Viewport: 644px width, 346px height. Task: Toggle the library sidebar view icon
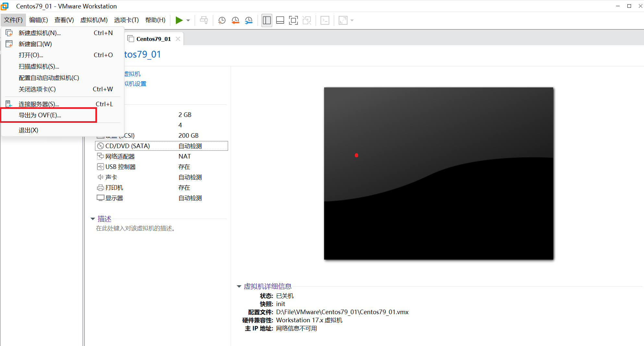point(267,20)
